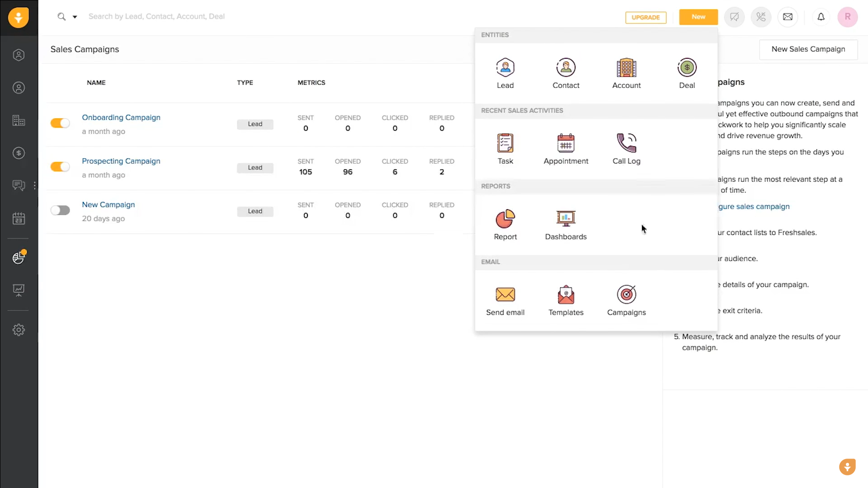Screen dimensions: 868x488
Task: Click the Dashboards icon under Reports
Action: pyautogui.click(x=566, y=219)
